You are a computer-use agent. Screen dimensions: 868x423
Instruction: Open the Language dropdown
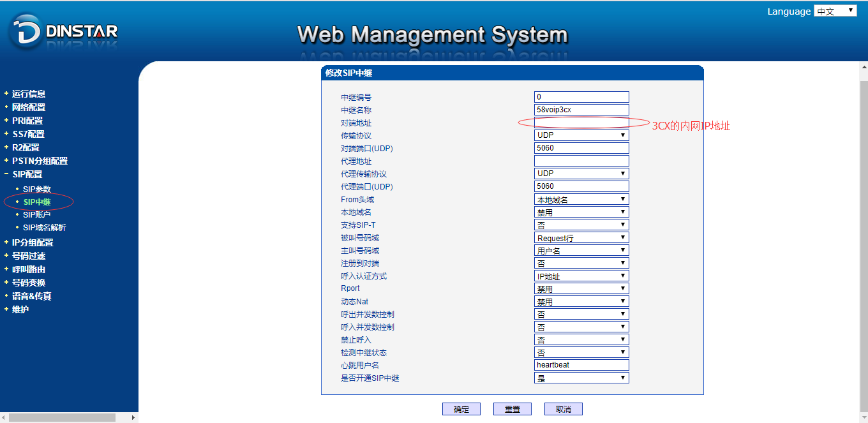tap(835, 11)
